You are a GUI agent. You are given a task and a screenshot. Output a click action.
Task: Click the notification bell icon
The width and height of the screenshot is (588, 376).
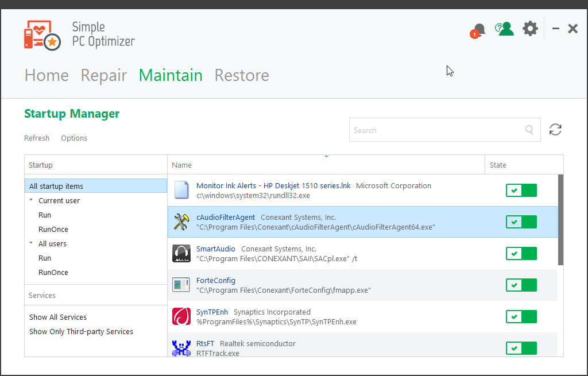(x=479, y=29)
